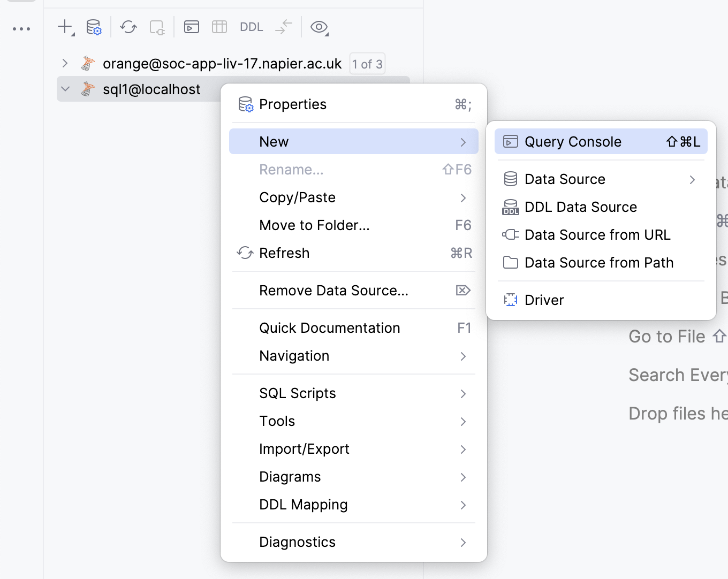Select Query Console in submenu
Screen dimensions: 728x579
pyautogui.click(x=601, y=141)
